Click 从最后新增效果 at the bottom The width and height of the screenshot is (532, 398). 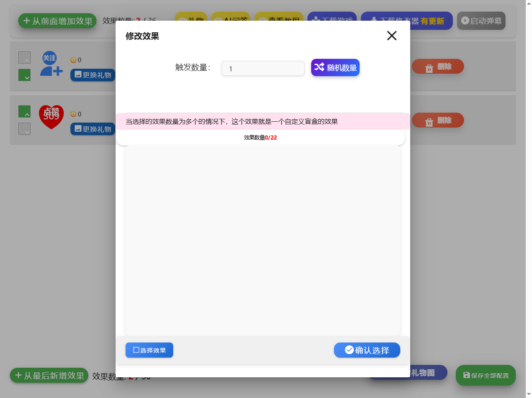(49, 376)
